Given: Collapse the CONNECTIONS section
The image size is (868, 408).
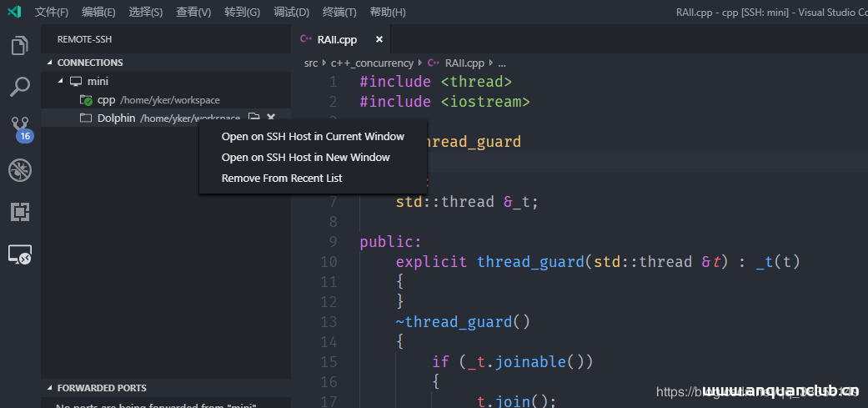Looking at the screenshot, I should pyautogui.click(x=50, y=63).
